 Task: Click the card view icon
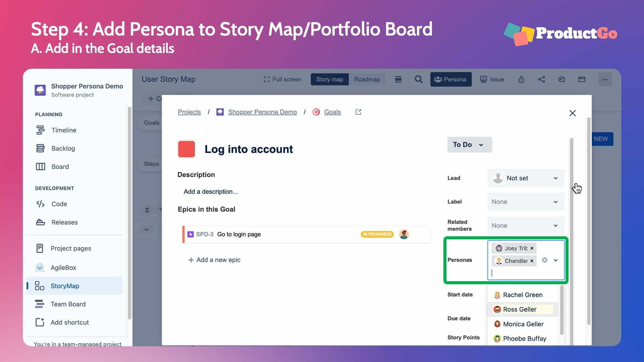582,79
